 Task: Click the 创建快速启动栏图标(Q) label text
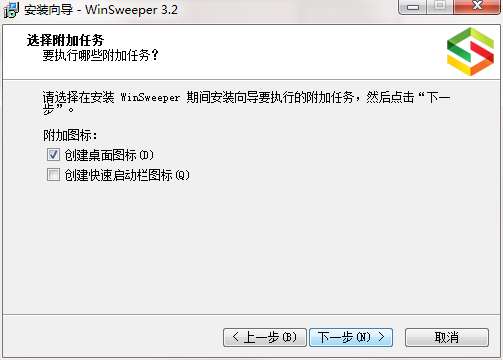(127, 175)
